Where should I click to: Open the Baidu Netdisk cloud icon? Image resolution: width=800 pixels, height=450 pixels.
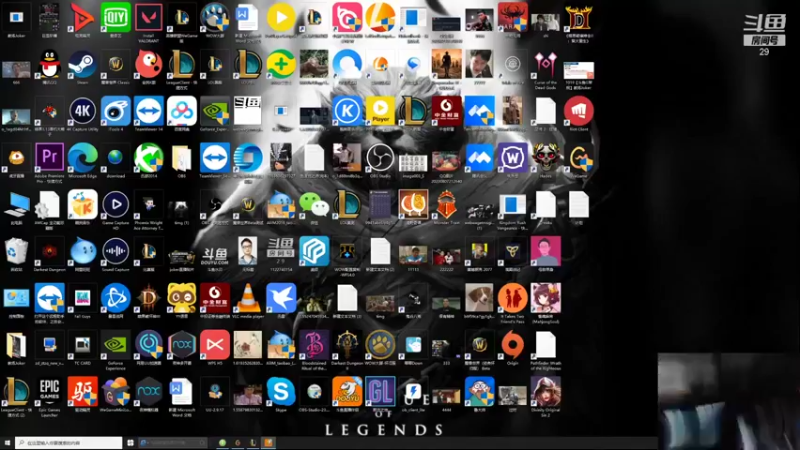tap(182, 111)
